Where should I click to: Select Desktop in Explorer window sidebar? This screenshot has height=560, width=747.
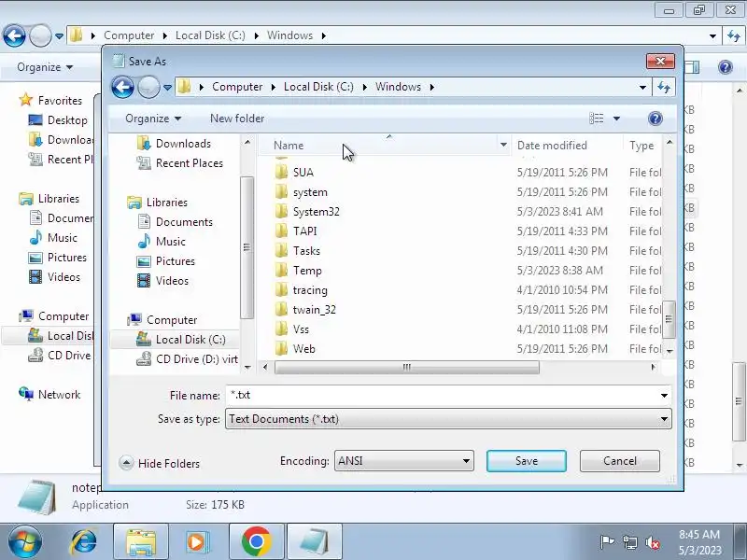coord(58,120)
